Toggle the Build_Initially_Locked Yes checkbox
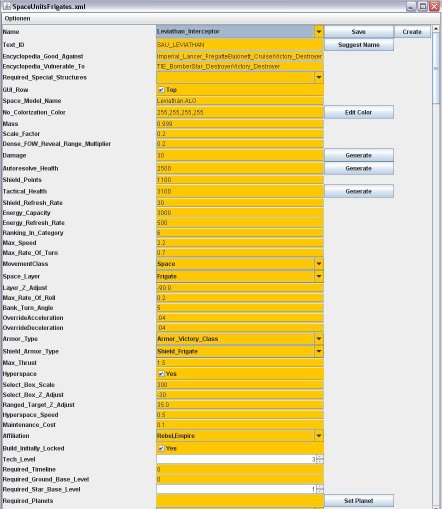442x509 pixels. pyautogui.click(x=161, y=448)
